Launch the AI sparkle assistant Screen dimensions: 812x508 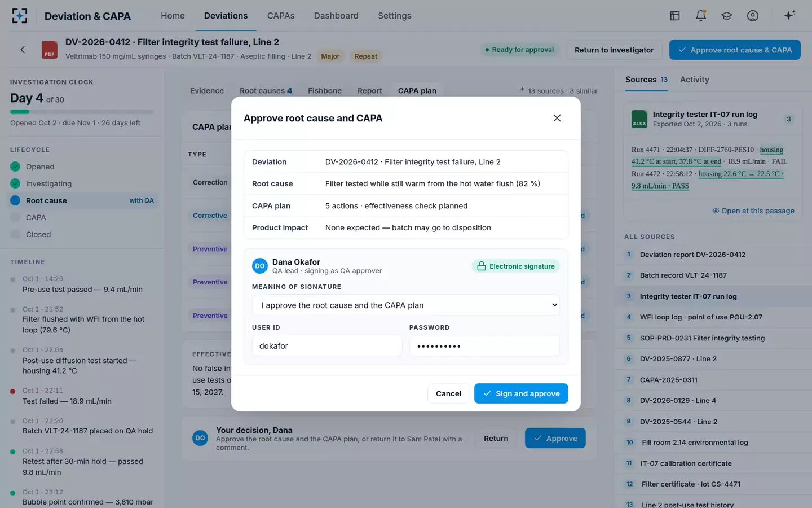point(789,15)
